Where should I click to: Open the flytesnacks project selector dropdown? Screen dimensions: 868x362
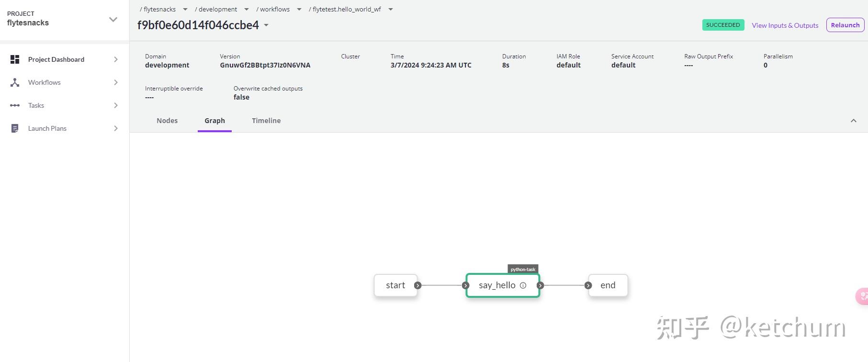113,20
